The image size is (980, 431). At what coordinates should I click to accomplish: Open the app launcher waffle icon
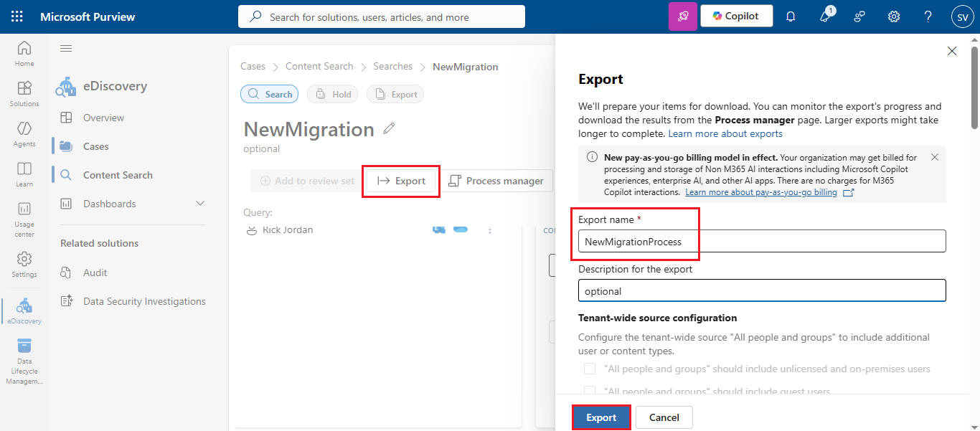point(17,16)
